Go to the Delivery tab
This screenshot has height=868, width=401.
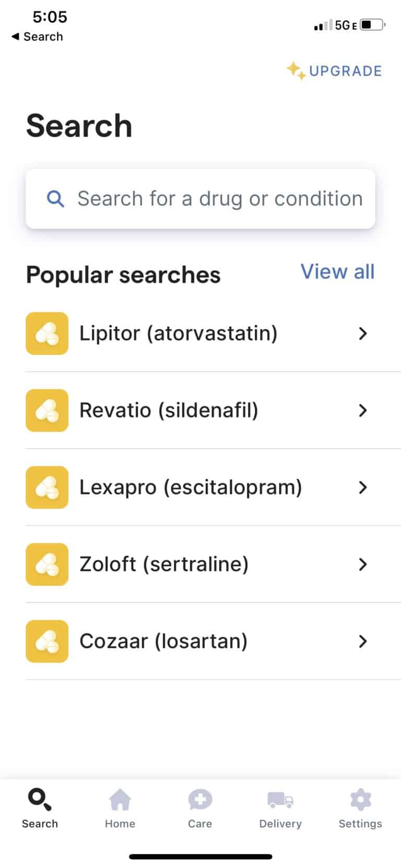280,808
